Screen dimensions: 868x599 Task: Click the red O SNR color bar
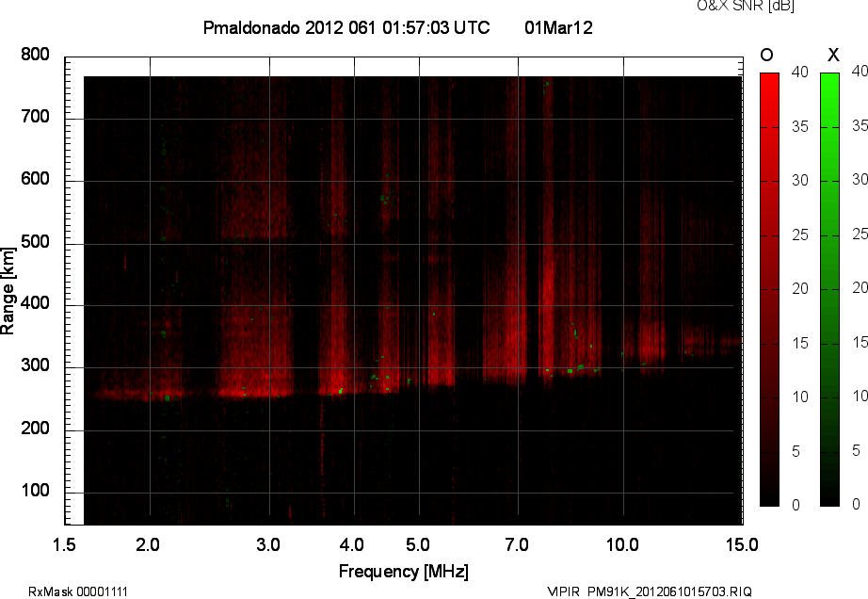[x=769, y=289]
